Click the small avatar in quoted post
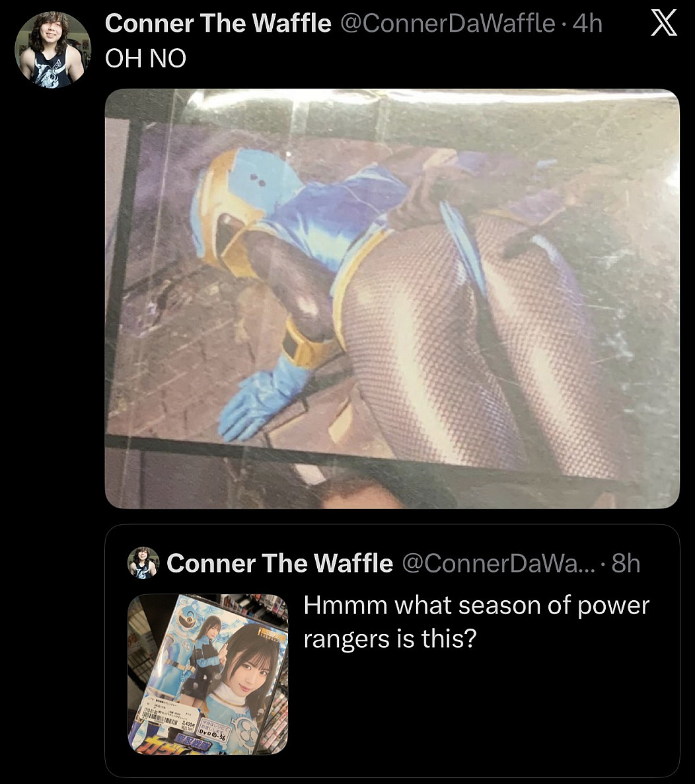 pos(143,563)
